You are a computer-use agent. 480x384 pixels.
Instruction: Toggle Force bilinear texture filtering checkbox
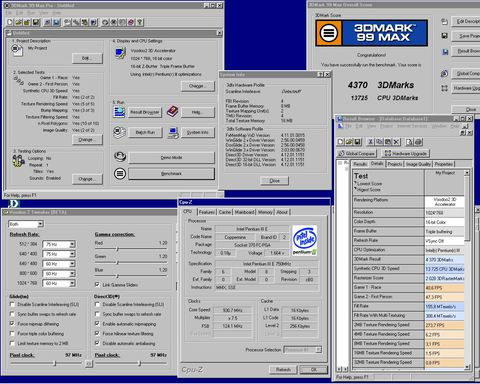[x=97, y=333]
